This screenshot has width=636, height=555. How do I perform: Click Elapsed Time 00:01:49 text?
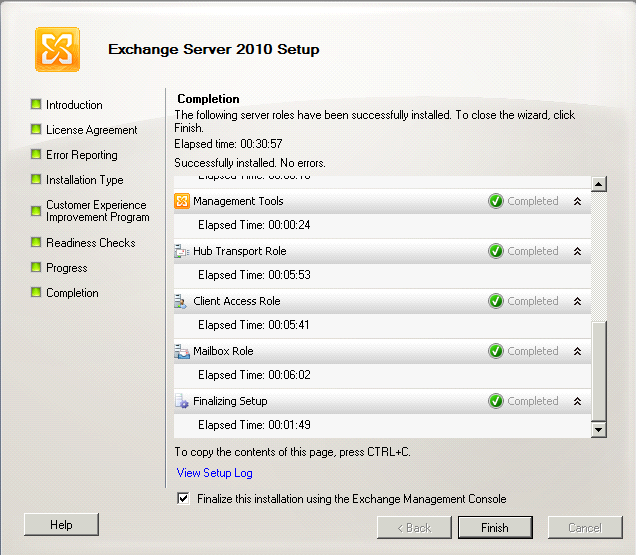pos(254,425)
